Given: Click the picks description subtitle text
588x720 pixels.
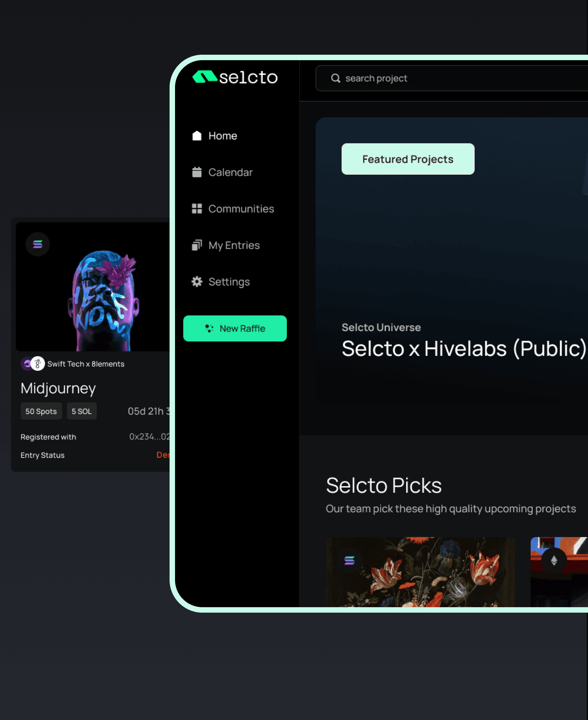Looking at the screenshot, I should (451, 509).
